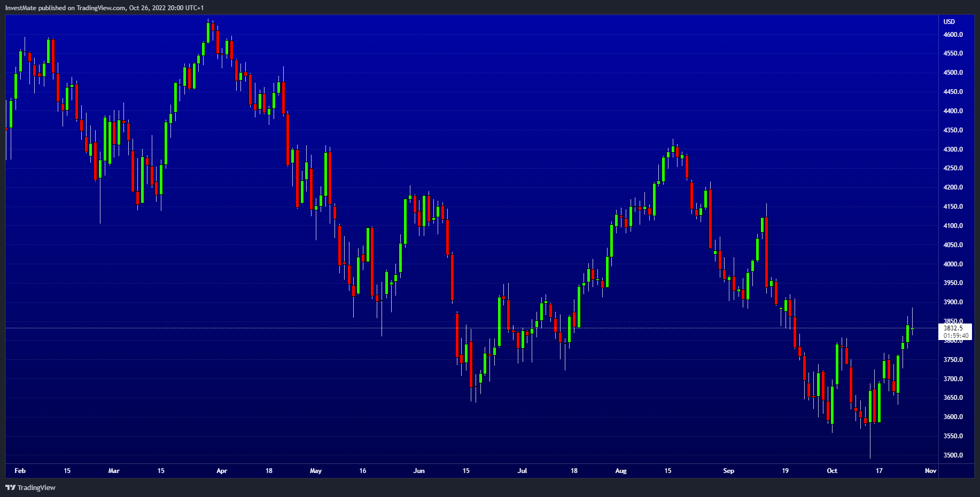Click the Jul label on time axis
Screen dimensions: 980x497
(x=522, y=471)
